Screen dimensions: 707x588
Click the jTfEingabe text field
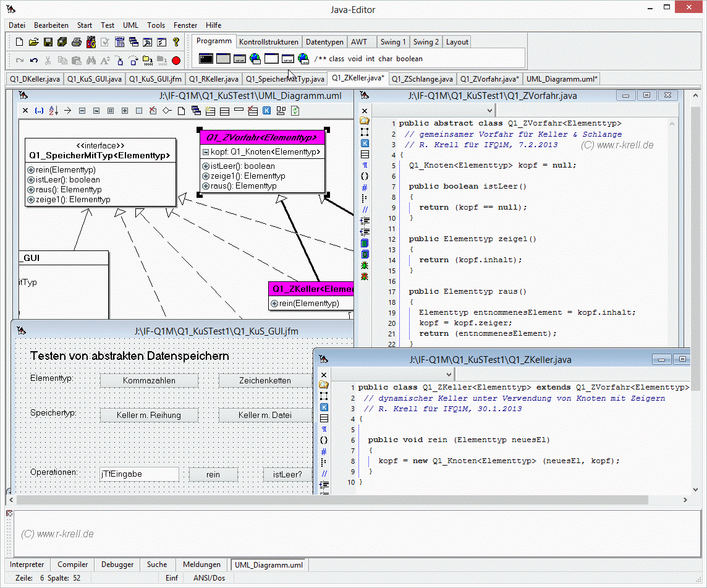click(139, 474)
